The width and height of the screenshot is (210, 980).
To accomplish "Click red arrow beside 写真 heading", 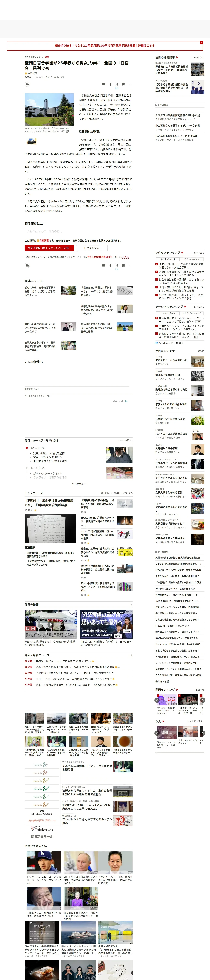I will point(163,721).
